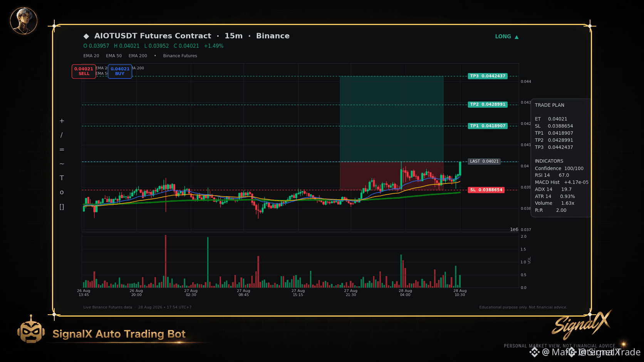Viewport: 644px width, 362px height.
Task: Click the +1.49% change value
Action: click(x=214, y=46)
